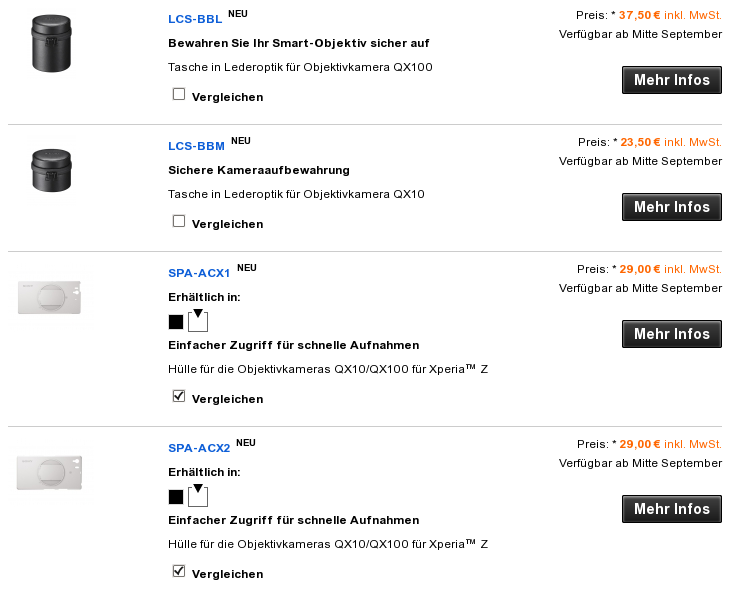Select white color swatch for SPA-ACX1
The width and height of the screenshot is (738, 590).
[x=198, y=321]
